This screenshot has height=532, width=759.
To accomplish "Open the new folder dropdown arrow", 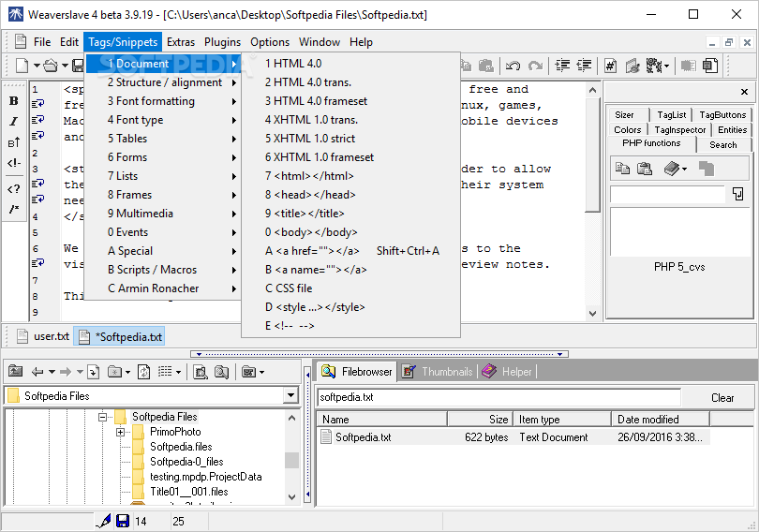I will coord(127,372).
